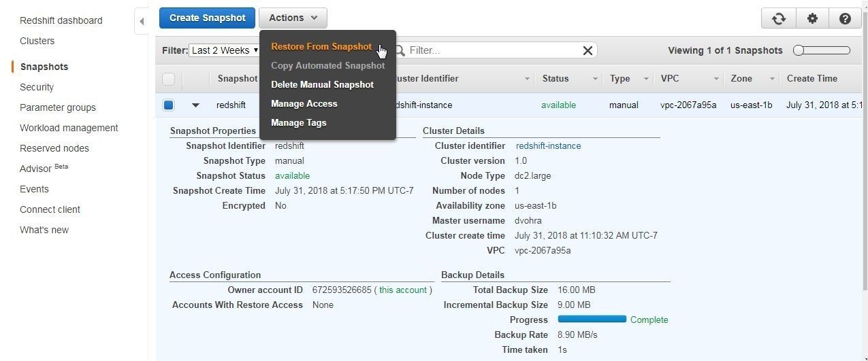Click the '8.90 MB/s' backup rate value
Viewport: 868px width, 361px height.
coord(577,334)
